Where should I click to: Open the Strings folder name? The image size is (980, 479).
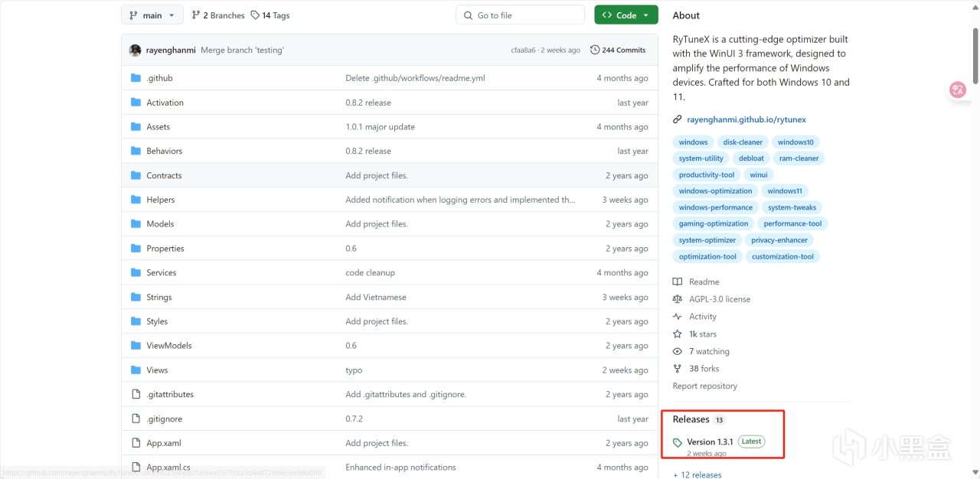click(x=159, y=297)
